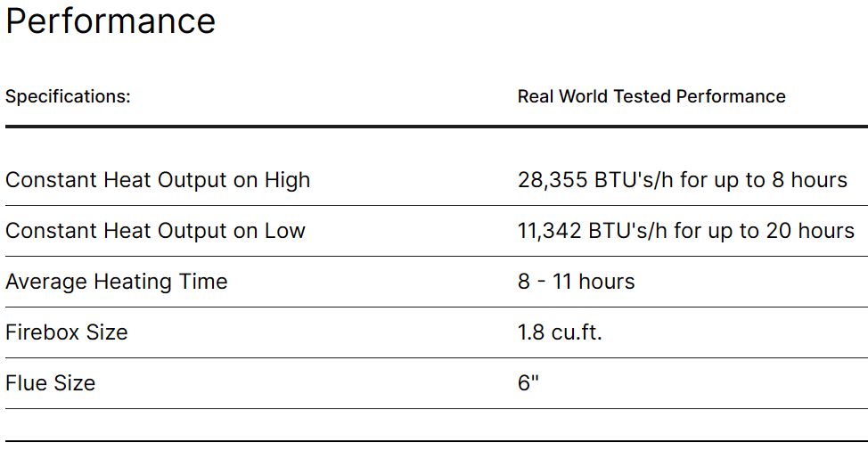Select the "8 - 11 hours" value
Image resolution: width=868 pixels, height=451 pixels.
[x=577, y=282]
